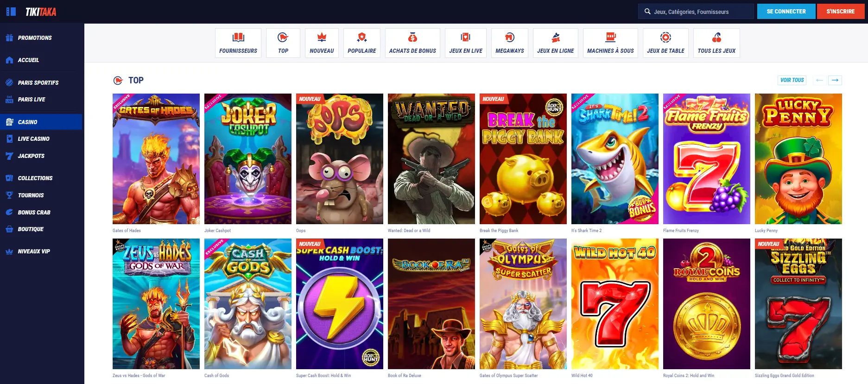The height and width of the screenshot is (384, 868).
Task: Open the Gates of Hades game thumbnail
Action: [x=156, y=159]
